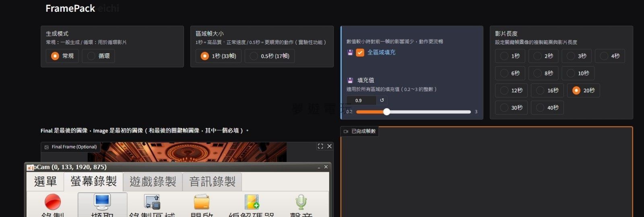Click the right end of the 填充值 slider track
Screen dimensions: 644x217
(x=469, y=112)
